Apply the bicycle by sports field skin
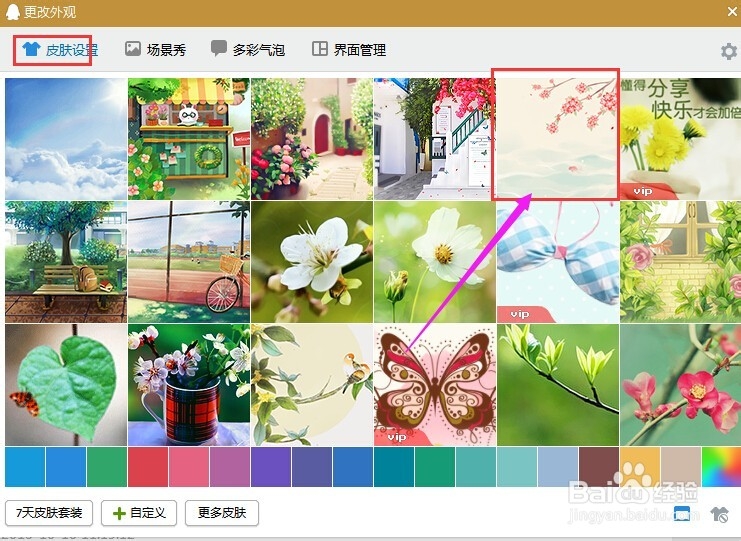This screenshot has height=541, width=741. coord(189,262)
